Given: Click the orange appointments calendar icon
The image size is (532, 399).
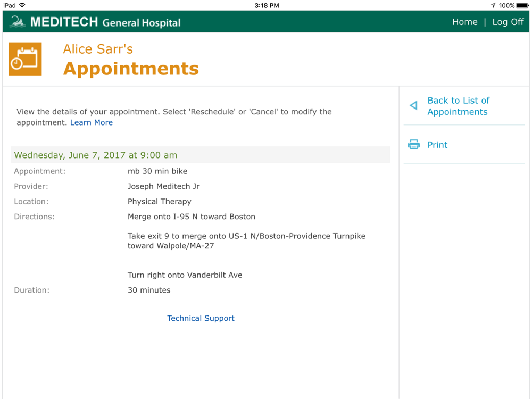Looking at the screenshot, I should [25, 59].
